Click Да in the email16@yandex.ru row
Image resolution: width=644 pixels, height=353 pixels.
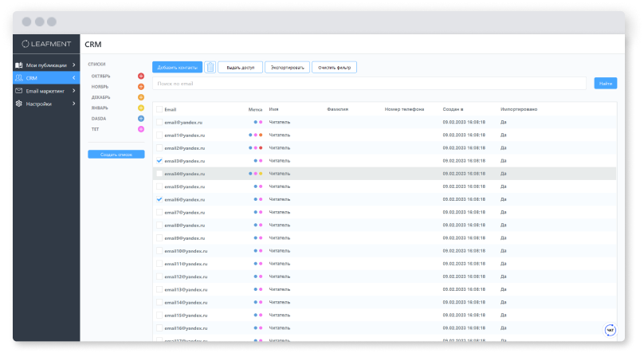click(x=503, y=328)
